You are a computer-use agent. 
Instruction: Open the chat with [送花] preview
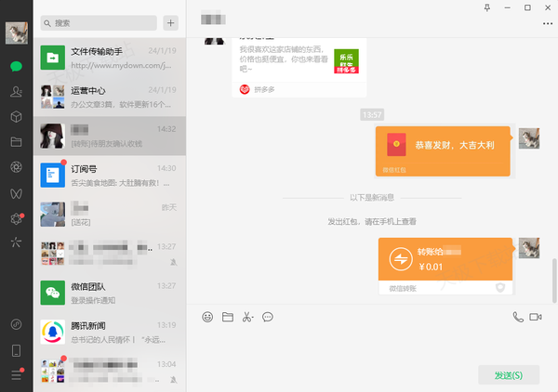click(110, 215)
